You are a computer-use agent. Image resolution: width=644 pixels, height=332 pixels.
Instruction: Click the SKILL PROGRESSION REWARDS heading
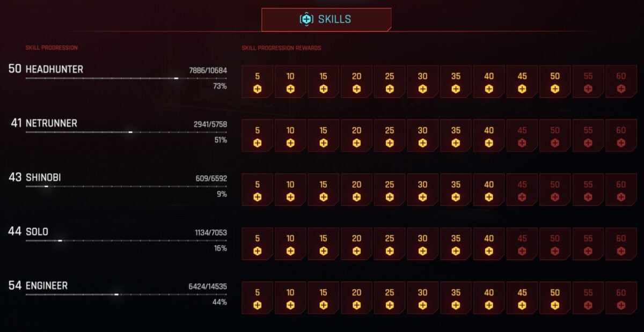[281, 48]
